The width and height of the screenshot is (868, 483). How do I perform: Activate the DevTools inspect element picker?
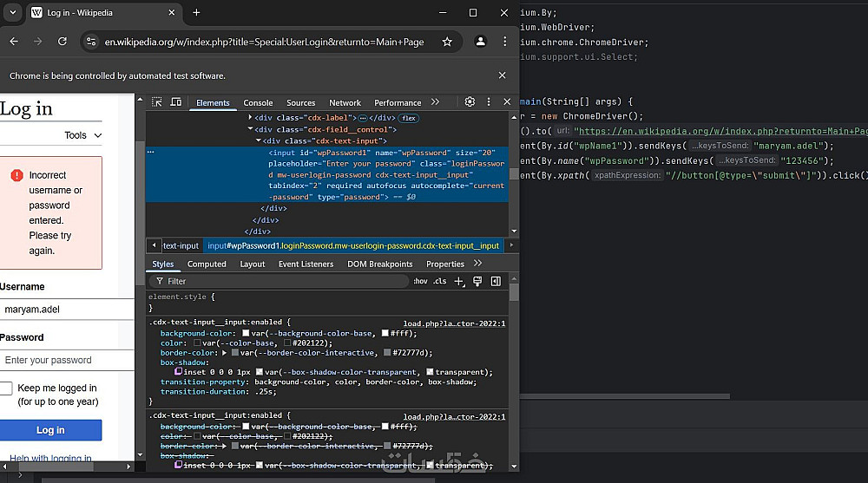point(157,102)
